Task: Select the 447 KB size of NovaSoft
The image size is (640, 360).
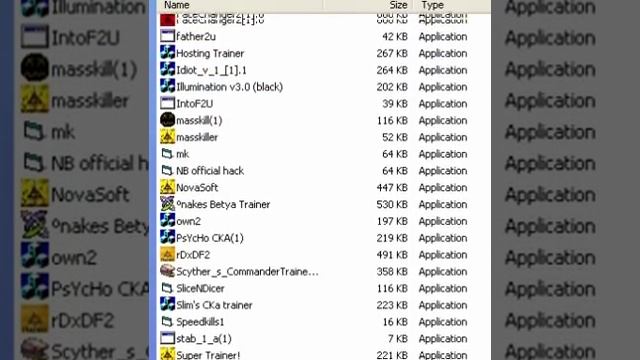Action: [x=392, y=188]
